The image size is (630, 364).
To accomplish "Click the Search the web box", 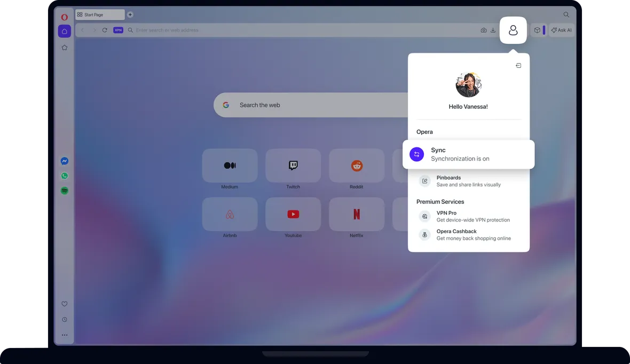I will coord(311,105).
